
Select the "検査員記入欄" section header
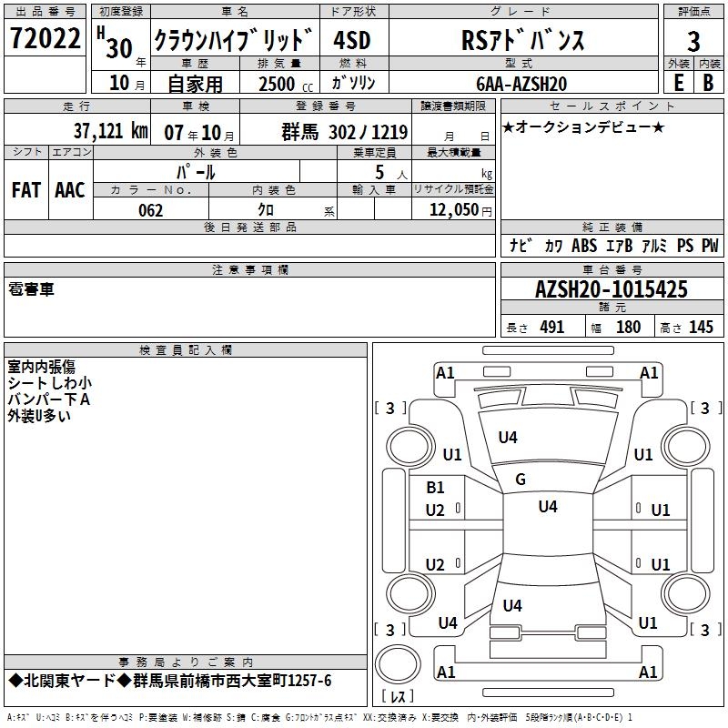pyautogui.click(x=186, y=350)
